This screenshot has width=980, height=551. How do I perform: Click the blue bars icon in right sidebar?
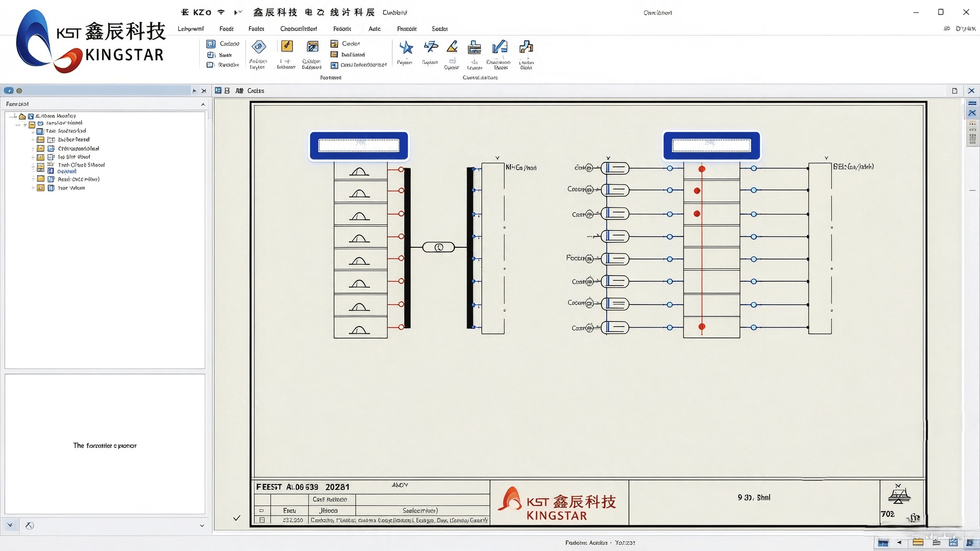(x=972, y=103)
